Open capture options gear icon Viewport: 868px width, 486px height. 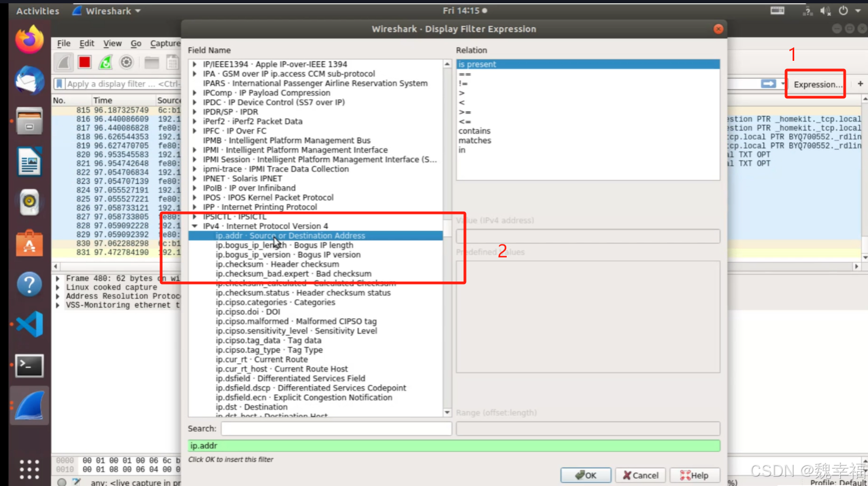126,62
